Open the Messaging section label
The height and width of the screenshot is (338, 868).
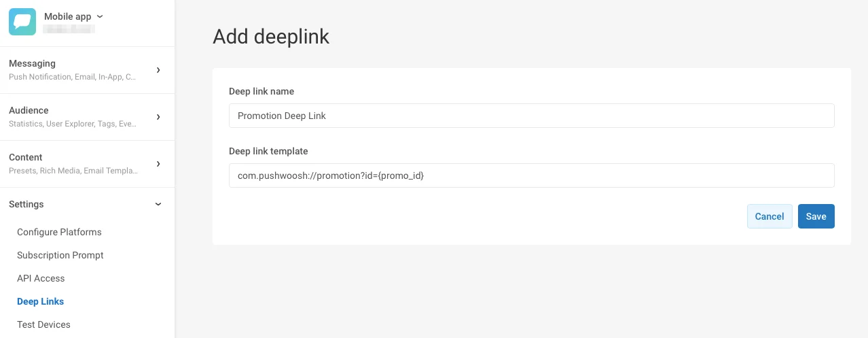click(x=32, y=63)
